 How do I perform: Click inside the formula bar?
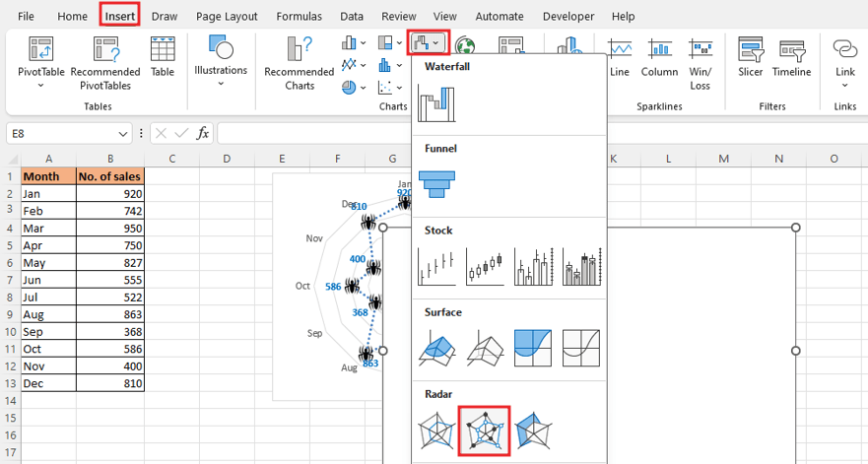[314, 133]
